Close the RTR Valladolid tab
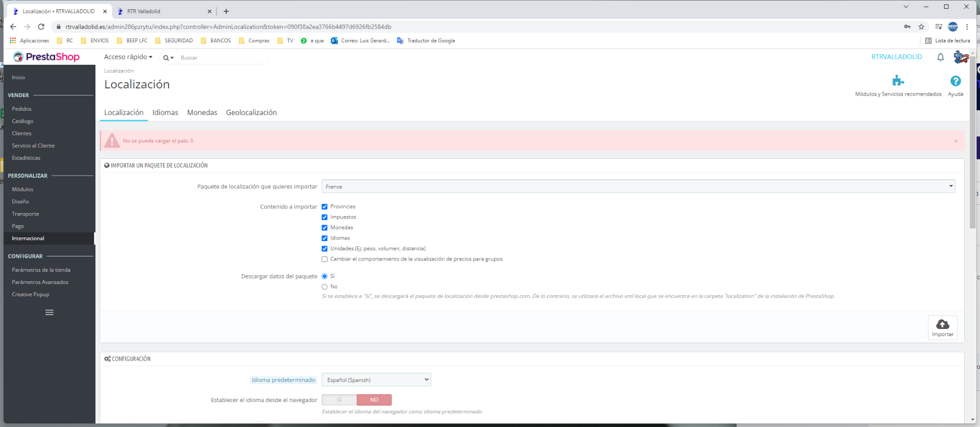Image resolution: width=980 pixels, height=427 pixels. pos(209,11)
